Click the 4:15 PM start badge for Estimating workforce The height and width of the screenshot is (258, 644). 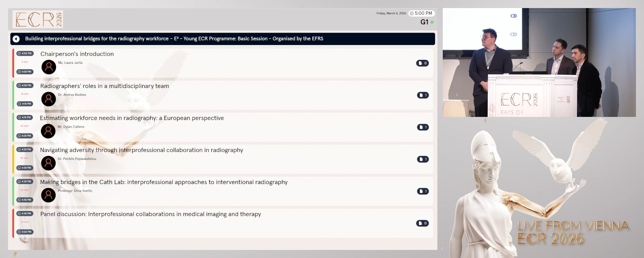click(25, 117)
